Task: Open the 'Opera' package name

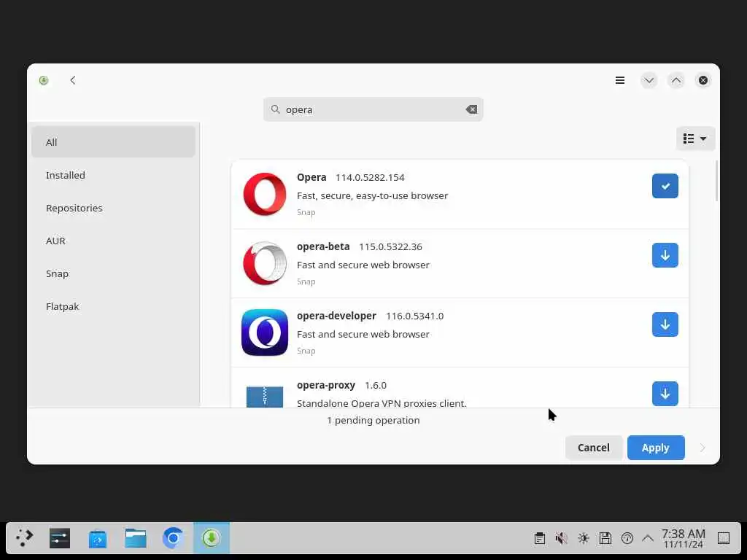Action: click(x=311, y=177)
